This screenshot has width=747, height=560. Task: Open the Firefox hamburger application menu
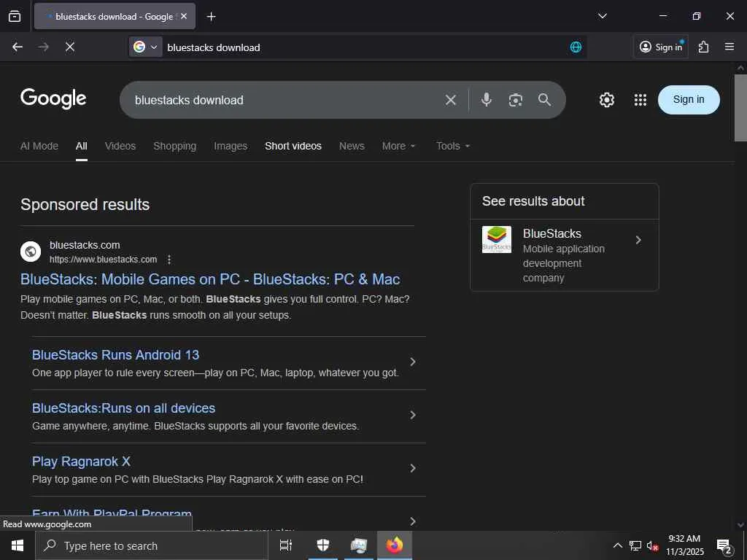point(729,47)
